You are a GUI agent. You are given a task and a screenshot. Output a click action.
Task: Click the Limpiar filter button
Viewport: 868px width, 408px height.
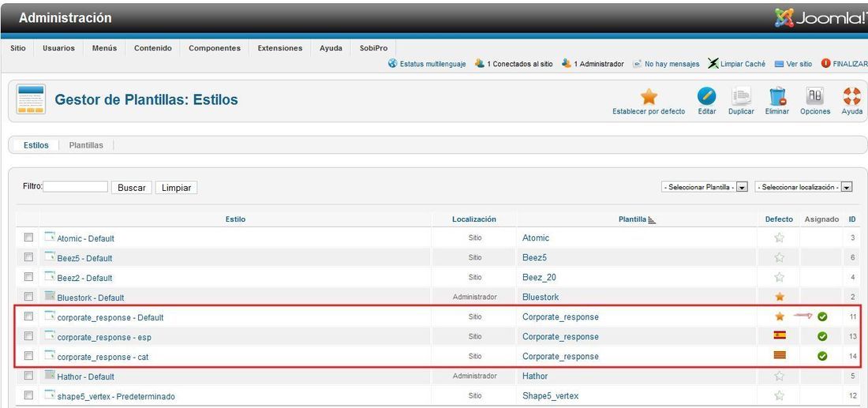pyautogui.click(x=176, y=188)
